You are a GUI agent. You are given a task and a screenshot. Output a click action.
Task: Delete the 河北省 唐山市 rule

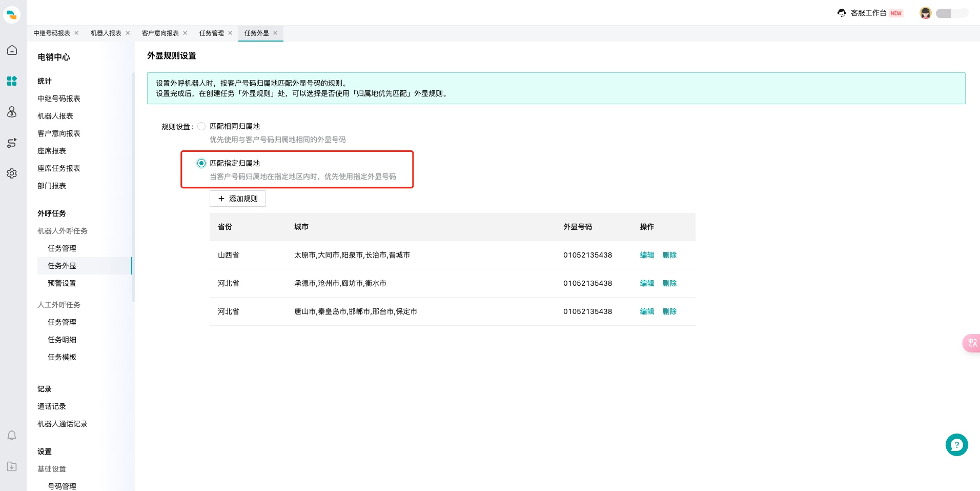669,311
